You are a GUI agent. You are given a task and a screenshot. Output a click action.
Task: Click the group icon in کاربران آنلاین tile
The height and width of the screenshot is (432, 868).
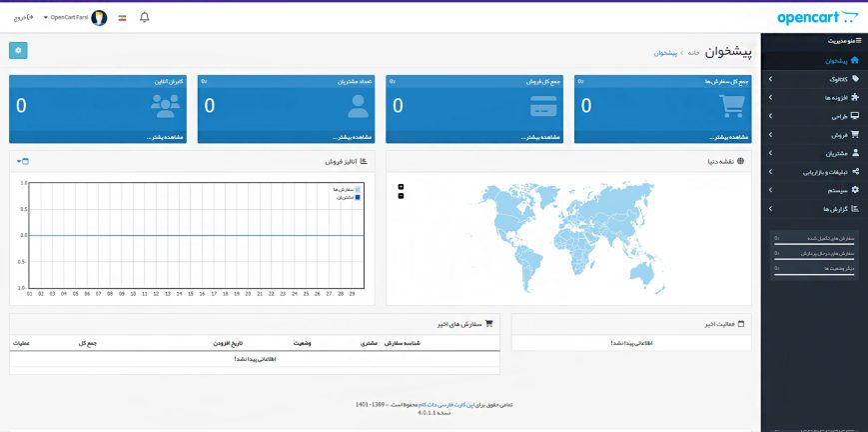point(165,106)
